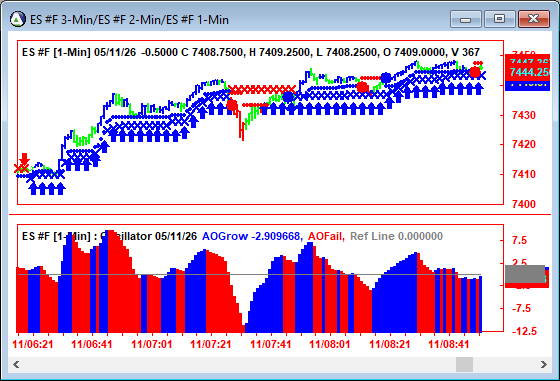560x381 pixels.
Task: Click the 11/07:21 time axis label
Action: [x=211, y=344]
